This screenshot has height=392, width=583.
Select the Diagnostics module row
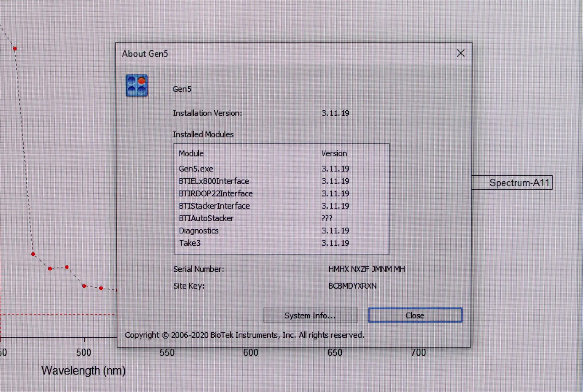199,231
